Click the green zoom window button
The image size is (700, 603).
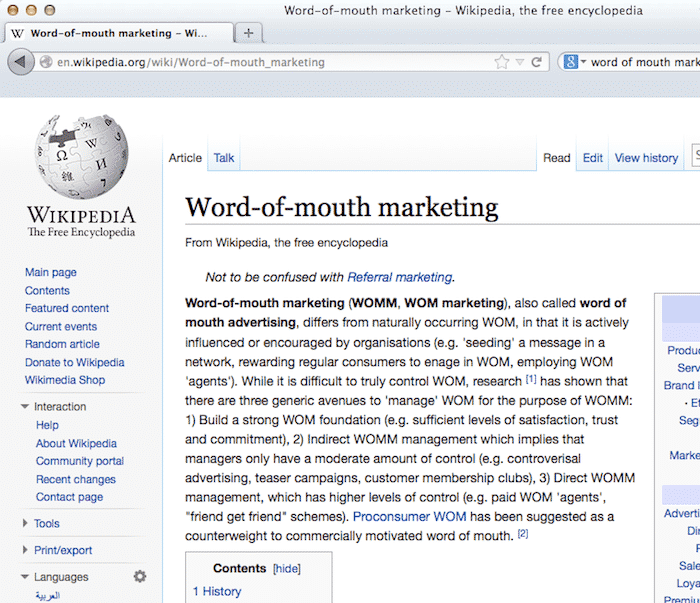(x=50, y=10)
